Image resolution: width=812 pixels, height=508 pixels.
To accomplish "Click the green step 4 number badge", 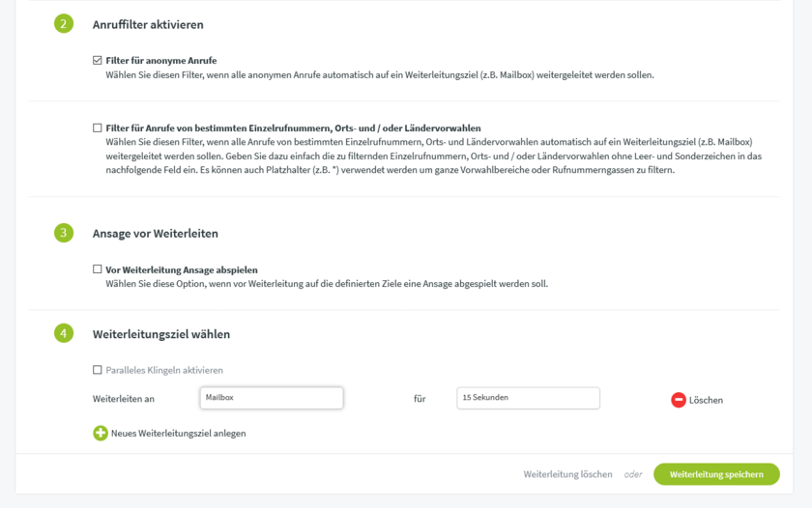I will [64, 334].
